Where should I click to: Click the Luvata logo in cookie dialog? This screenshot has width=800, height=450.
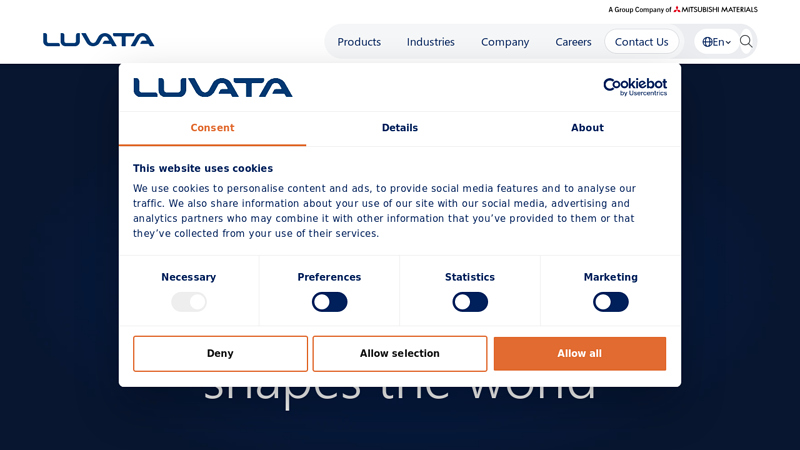213,88
